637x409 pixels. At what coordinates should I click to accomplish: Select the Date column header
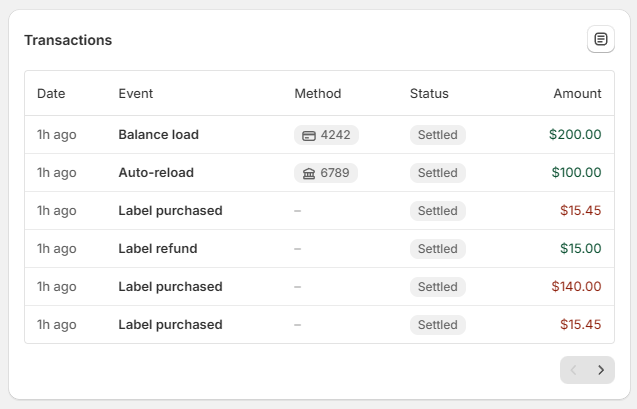pos(51,94)
